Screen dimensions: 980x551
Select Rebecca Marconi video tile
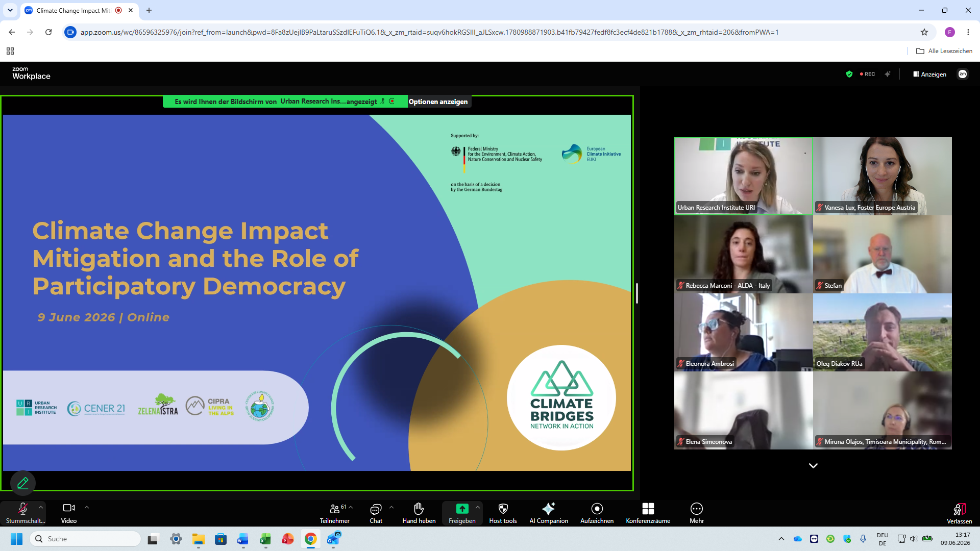tap(744, 254)
